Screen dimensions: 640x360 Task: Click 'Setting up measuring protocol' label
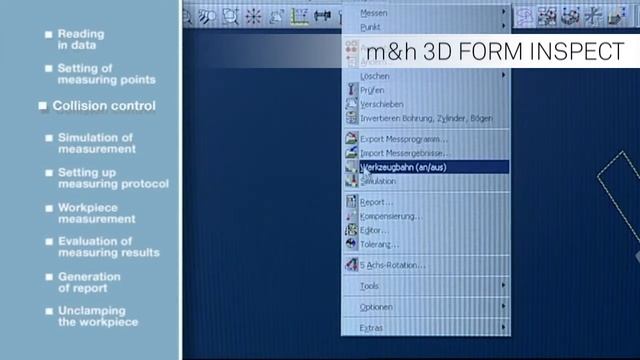point(113,178)
